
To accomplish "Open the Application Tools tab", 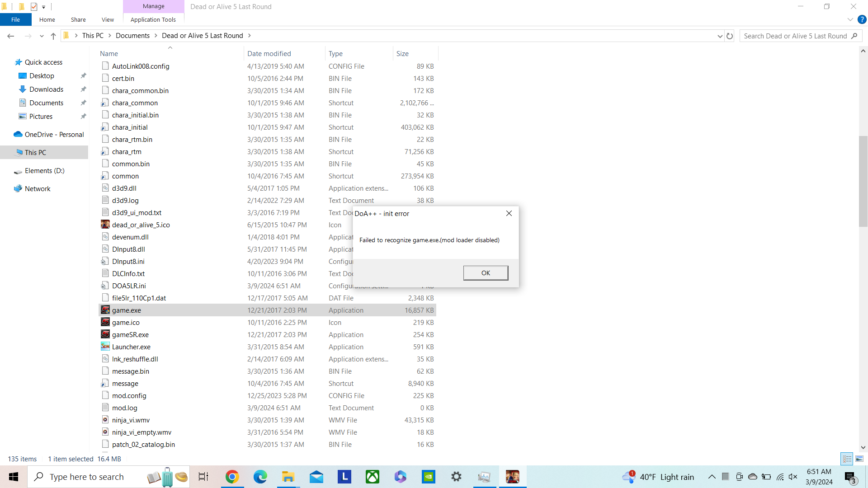I will tap(153, 19).
